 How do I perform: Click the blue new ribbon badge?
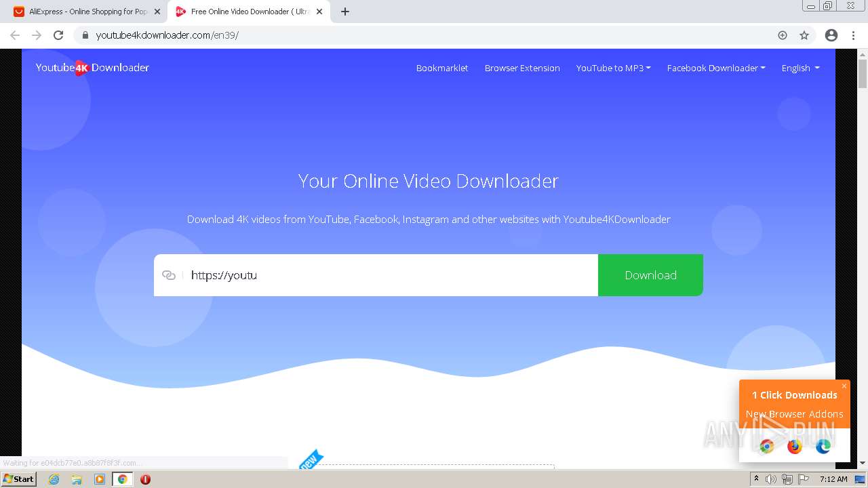(311, 460)
